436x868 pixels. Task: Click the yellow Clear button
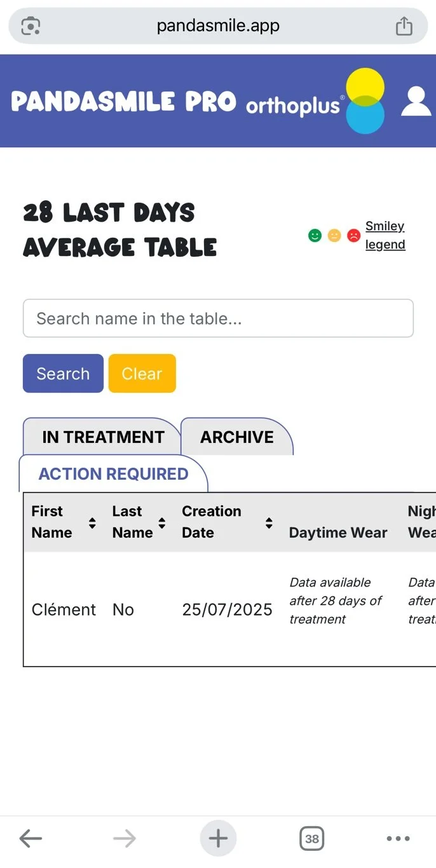142,374
